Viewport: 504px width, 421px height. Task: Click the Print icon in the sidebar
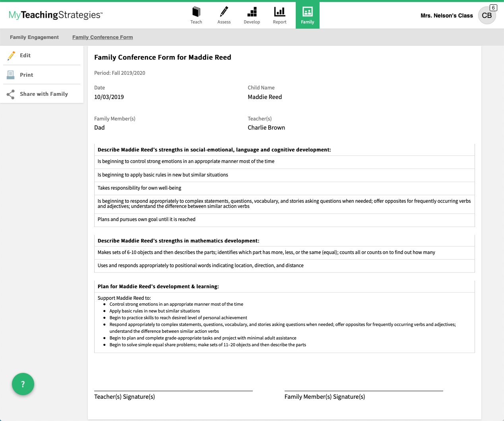(x=11, y=75)
